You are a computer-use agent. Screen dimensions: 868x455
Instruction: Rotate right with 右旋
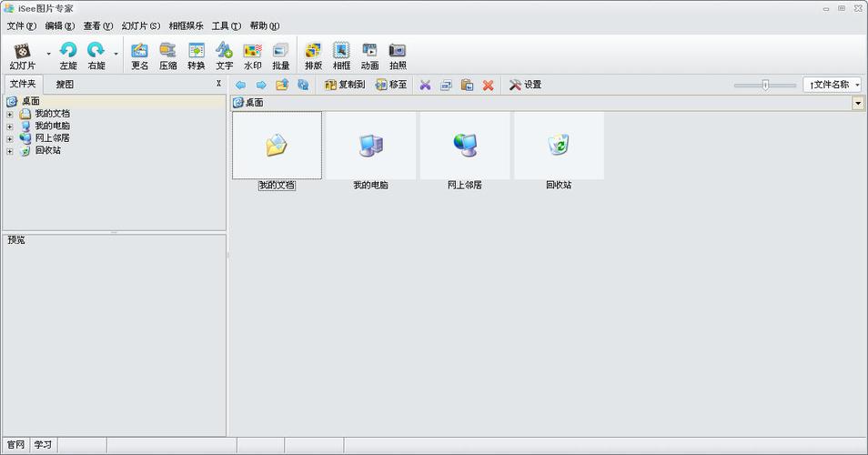click(96, 56)
